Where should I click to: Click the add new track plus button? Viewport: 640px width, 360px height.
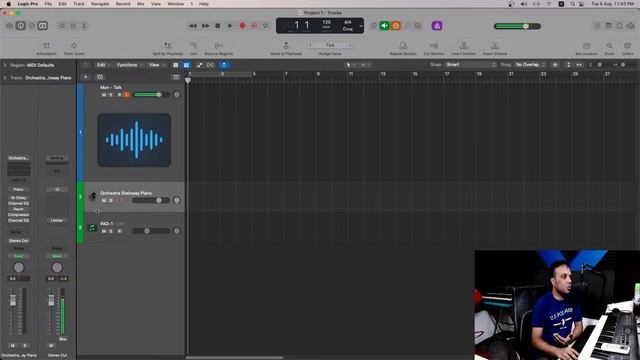pyautogui.click(x=86, y=77)
